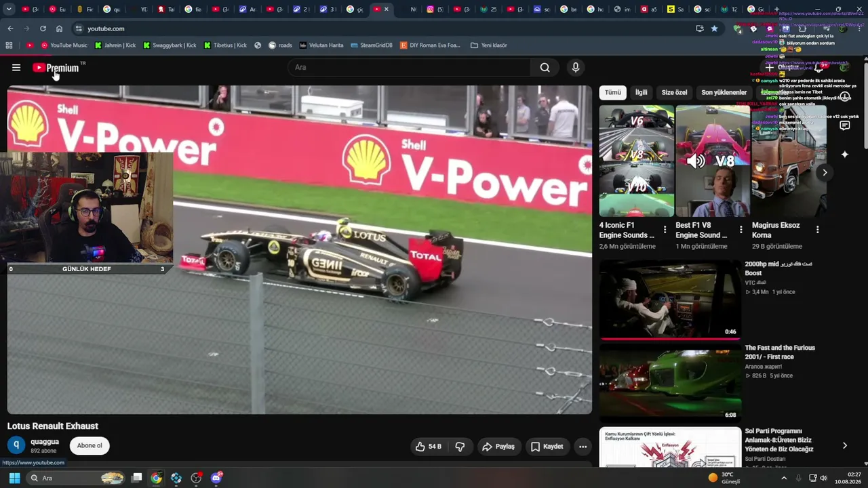
Task: Open Magirus Eksoz Korna short thumbnail
Action: click(x=789, y=161)
